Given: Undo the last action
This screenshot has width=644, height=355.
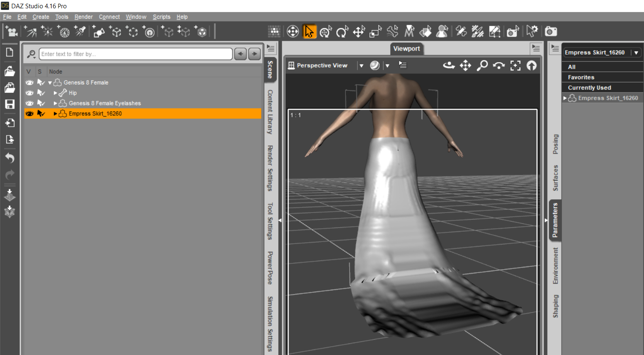Looking at the screenshot, I should (10, 158).
